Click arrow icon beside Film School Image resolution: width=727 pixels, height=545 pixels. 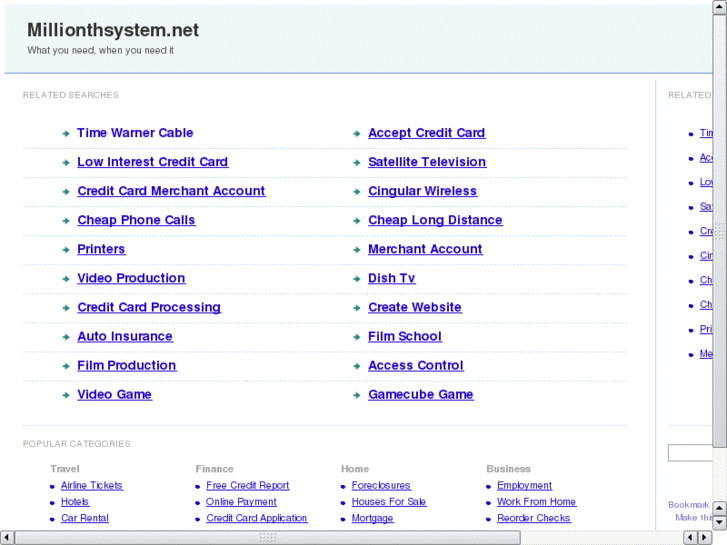pos(357,337)
